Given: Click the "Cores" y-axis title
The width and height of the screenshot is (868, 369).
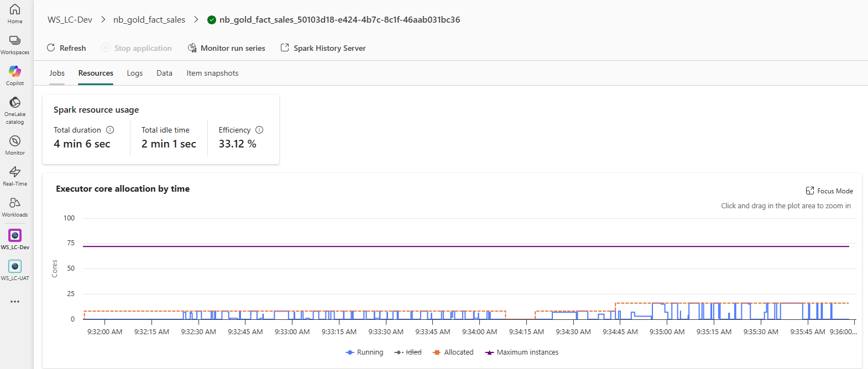Looking at the screenshot, I should [54, 268].
